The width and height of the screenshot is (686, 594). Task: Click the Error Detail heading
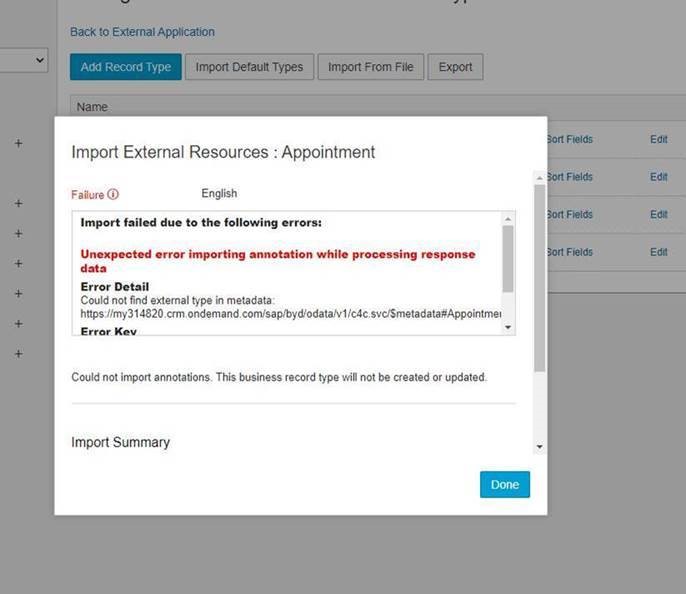tap(115, 287)
